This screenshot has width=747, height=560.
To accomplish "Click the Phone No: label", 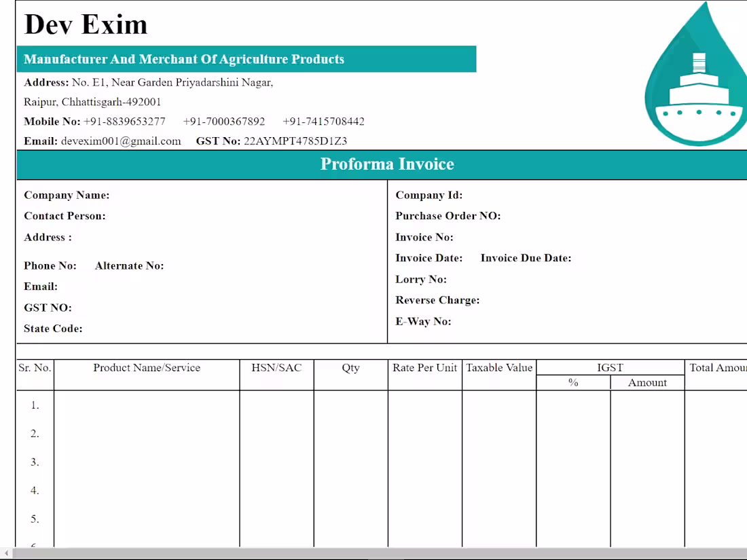I will pyautogui.click(x=50, y=265).
